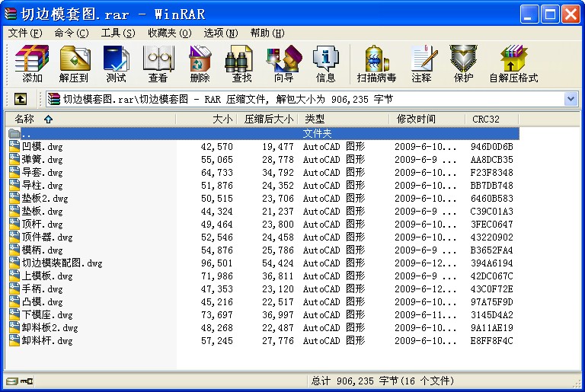The image size is (585, 392).
Task: Expand the archive path dropdown arrow
Action: [571, 99]
